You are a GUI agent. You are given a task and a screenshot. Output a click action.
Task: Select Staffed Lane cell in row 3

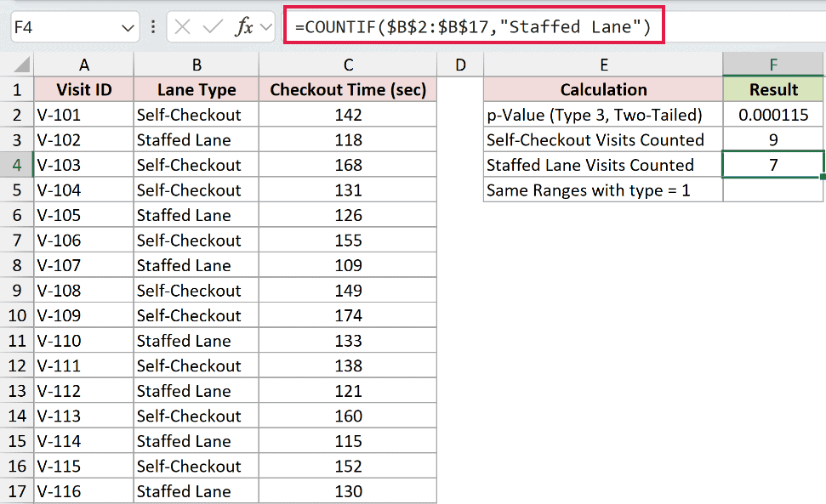pyautogui.click(x=197, y=140)
